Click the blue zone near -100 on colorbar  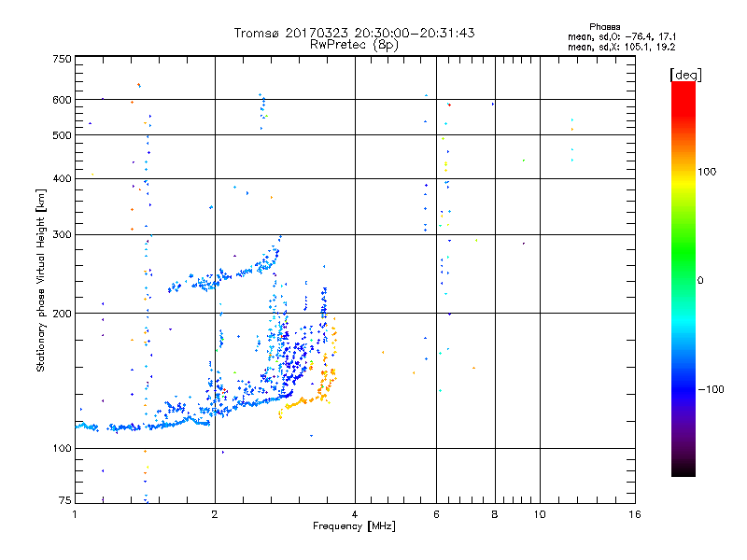click(684, 388)
